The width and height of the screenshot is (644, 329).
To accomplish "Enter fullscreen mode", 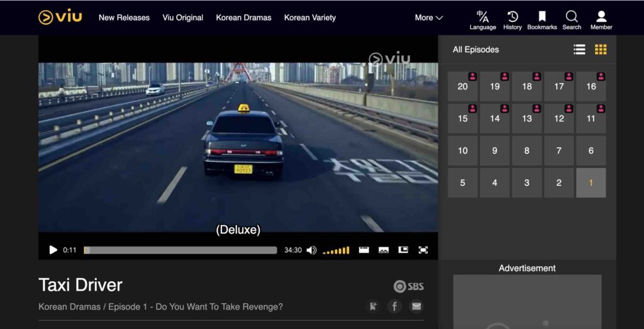I will pos(423,250).
